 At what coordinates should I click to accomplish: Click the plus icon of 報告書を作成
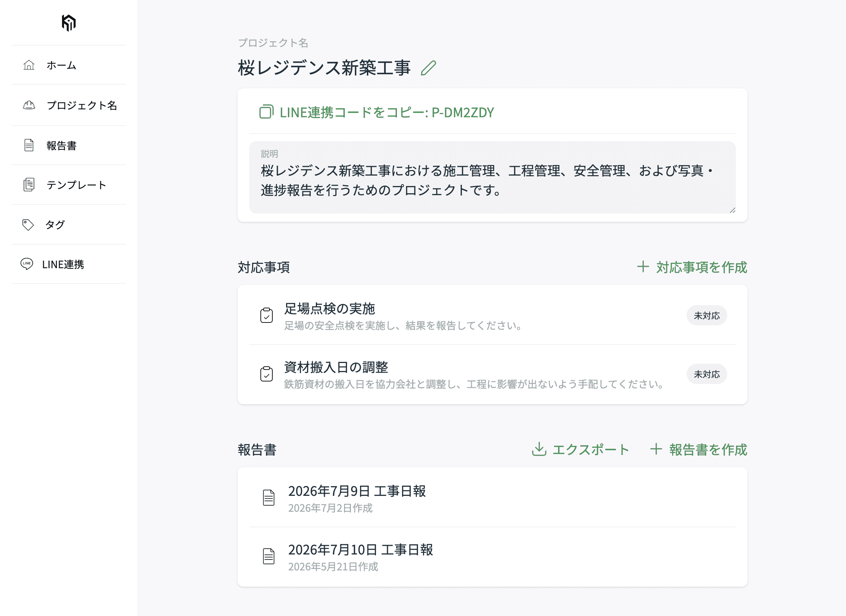pyautogui.click(x=656, y=449)
